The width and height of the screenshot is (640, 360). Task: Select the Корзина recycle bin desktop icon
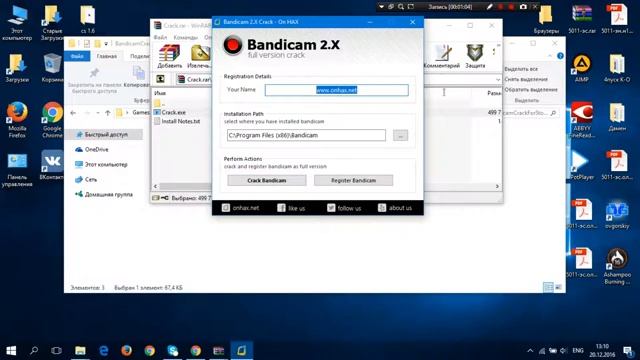[x=52, y=68]
